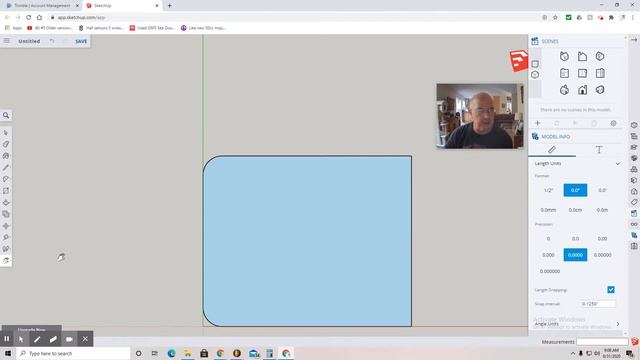Click the blue rounded rectangle face

click(307, 241)
